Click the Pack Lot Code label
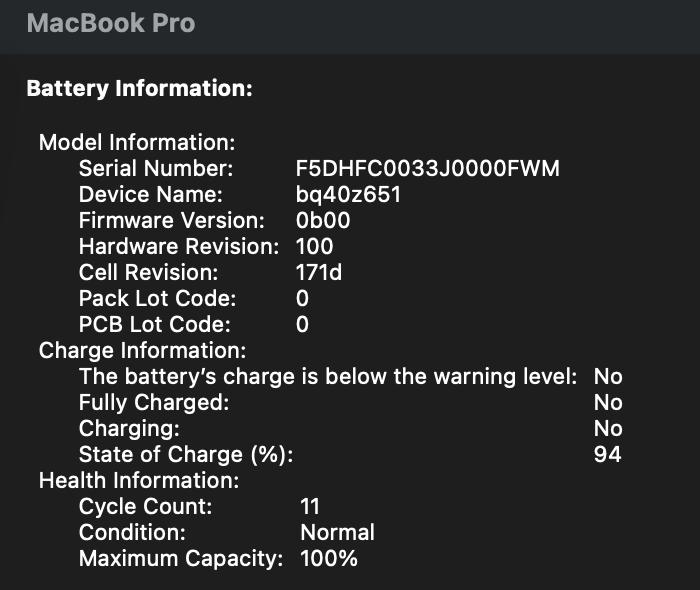This screenshot has height=590, width=700. [x=157, y=298]
